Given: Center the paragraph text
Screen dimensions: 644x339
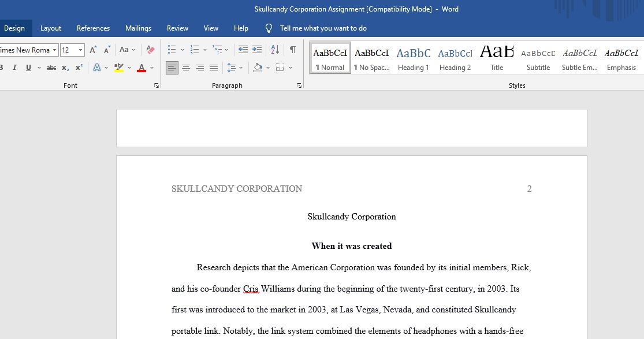Looking at the screenshot, I should [186, 68].
